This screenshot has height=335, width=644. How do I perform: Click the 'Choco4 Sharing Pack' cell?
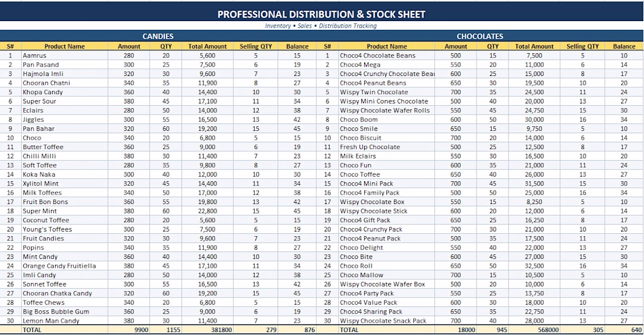point(386,311)
